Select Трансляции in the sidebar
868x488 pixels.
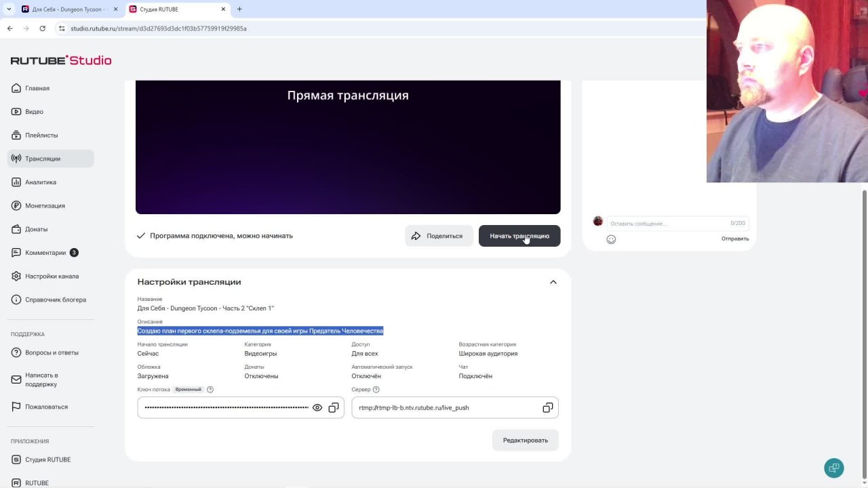coord(51,159)
